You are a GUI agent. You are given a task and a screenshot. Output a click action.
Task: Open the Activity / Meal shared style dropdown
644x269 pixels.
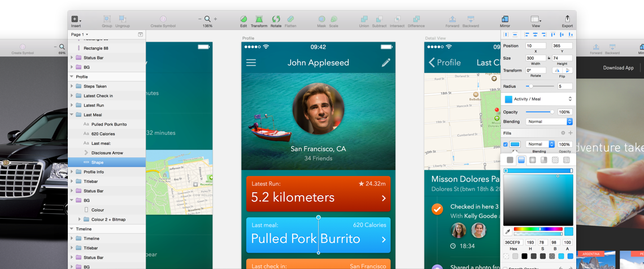[x=538, y=99]
